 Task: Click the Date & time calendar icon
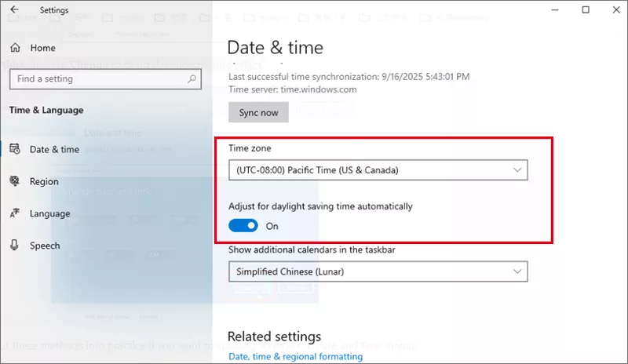(15, 149)
